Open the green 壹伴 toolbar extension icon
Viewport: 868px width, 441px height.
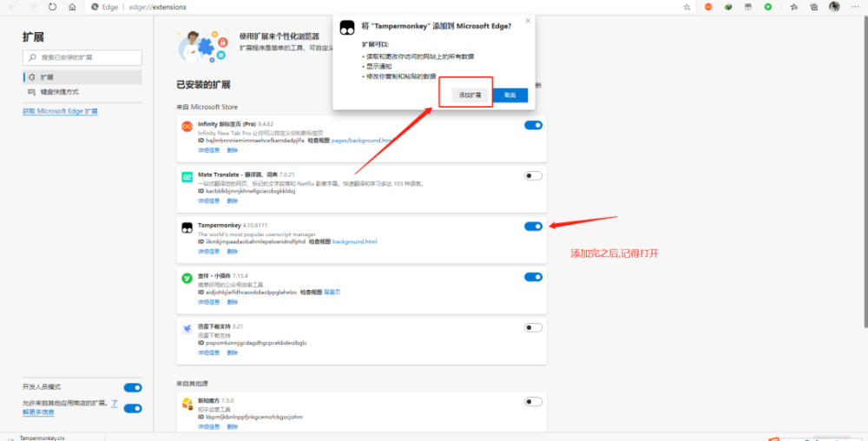click(768, 7)
